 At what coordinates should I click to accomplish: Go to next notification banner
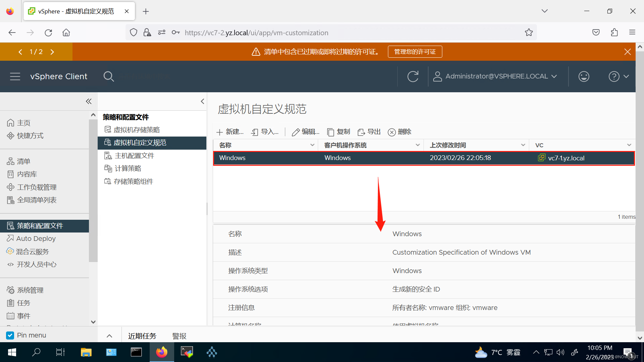pyautogui.click(x=52, y=52)
